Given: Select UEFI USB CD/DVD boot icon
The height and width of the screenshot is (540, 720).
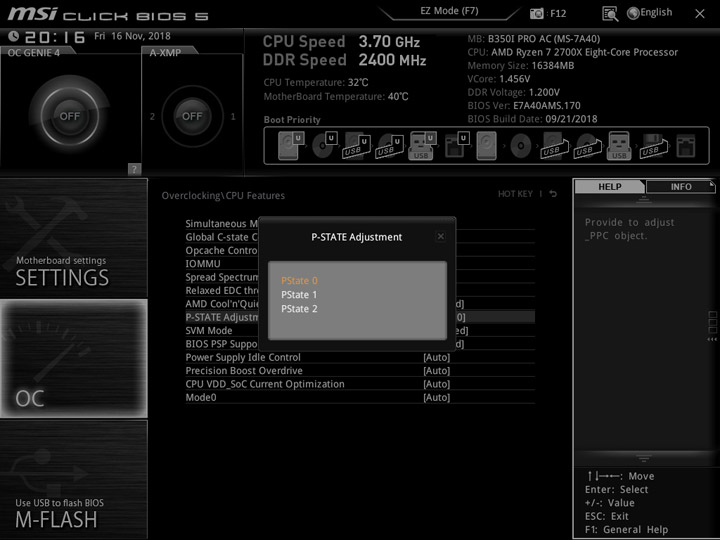Looking at the screenshot, I should (x=389, y=146).
